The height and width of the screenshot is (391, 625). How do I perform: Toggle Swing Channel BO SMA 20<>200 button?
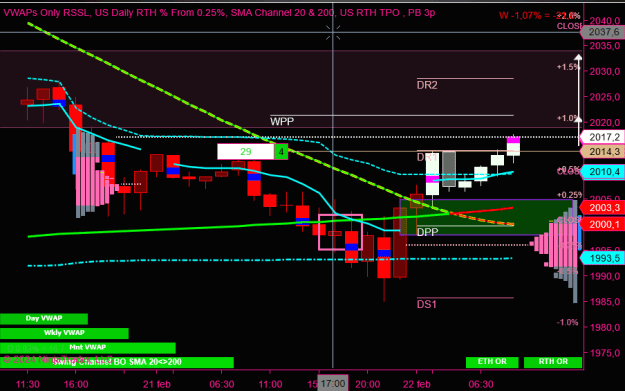pyautogui.click(x=117, y=362)
